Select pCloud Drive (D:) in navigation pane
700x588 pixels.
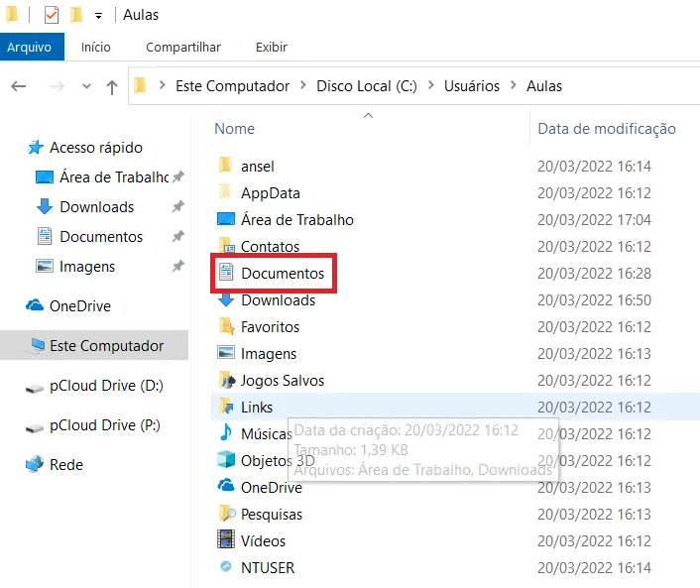[106, 386]
